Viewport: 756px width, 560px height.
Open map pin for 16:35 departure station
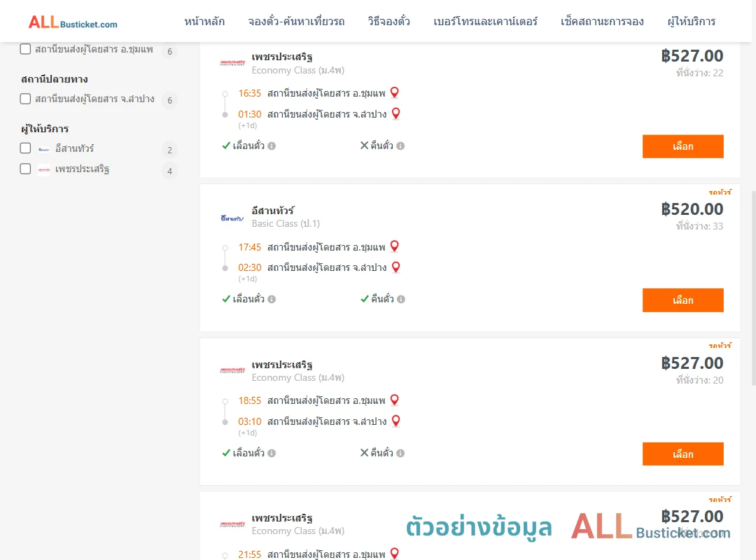[x=394, y=92]
